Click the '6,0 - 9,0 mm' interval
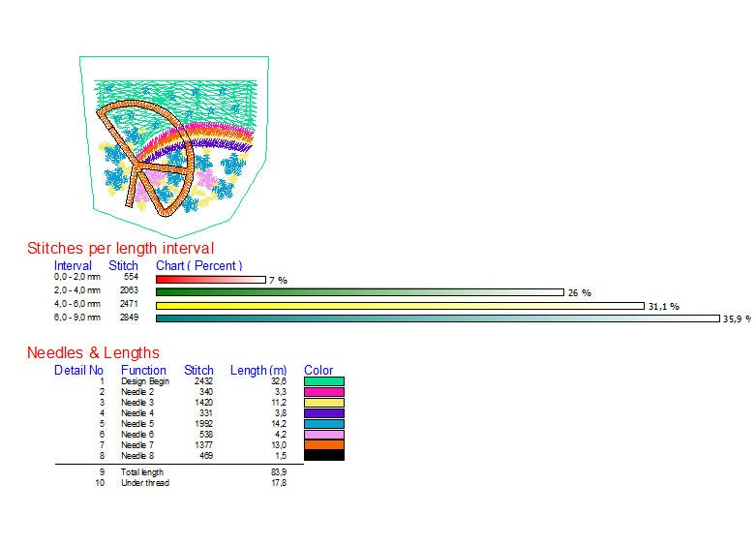 click(77, 318)
